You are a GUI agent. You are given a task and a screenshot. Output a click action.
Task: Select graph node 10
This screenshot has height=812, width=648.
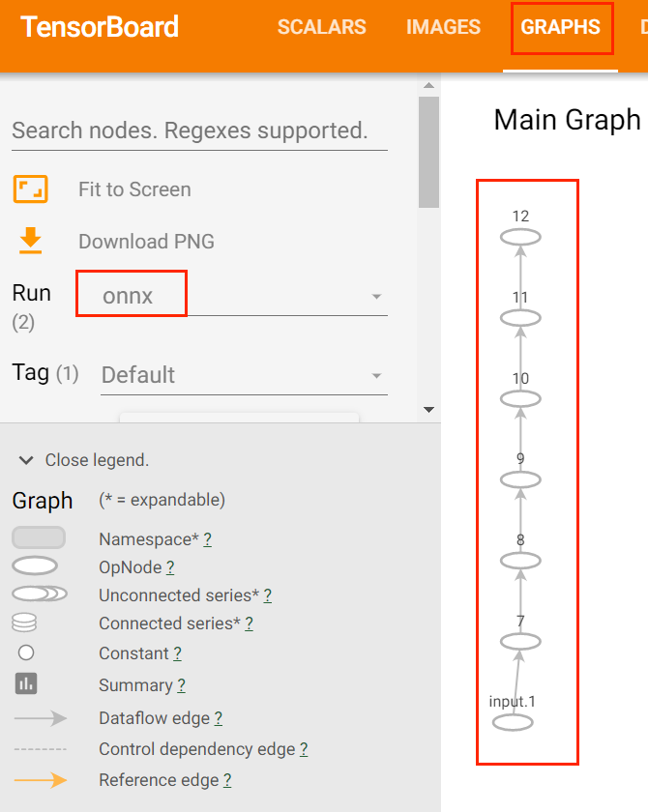(520, 398)
